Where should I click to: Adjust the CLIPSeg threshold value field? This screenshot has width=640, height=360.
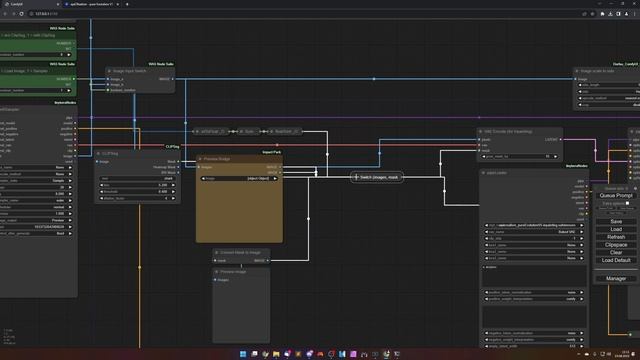pos(138,191)
